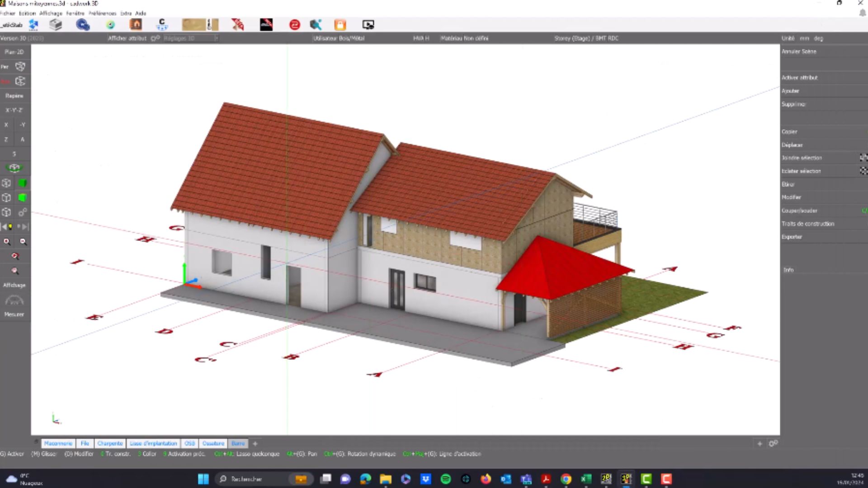Click the X-Y-Z view button

tap(14, 110)
